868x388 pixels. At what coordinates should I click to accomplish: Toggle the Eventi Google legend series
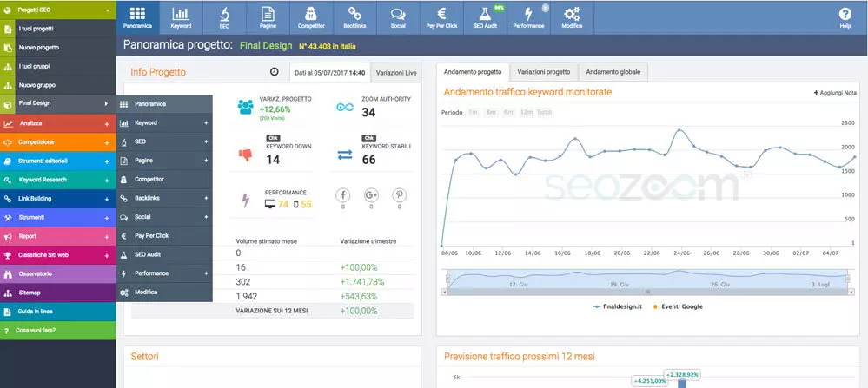point(678,306)
